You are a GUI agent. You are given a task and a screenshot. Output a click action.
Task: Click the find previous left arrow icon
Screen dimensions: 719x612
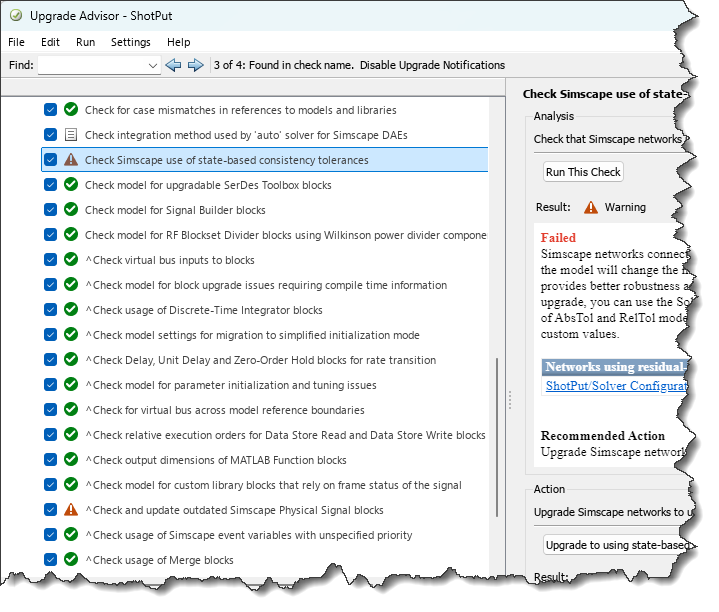[x=173, y=65]
